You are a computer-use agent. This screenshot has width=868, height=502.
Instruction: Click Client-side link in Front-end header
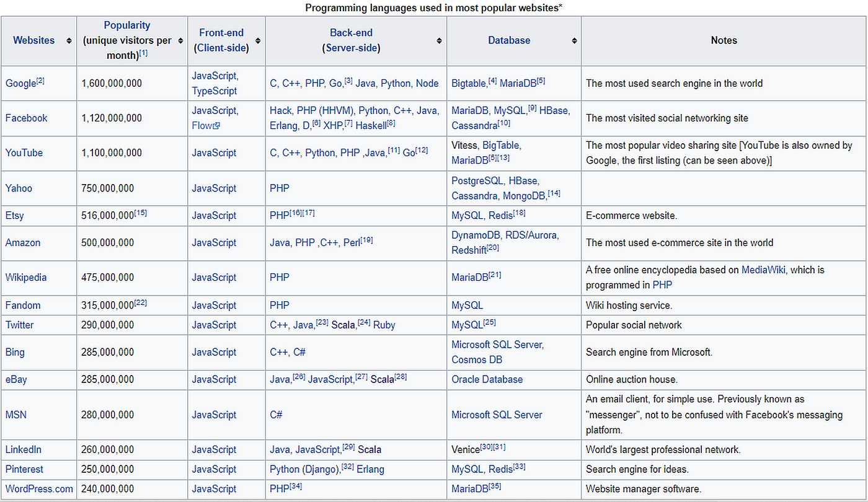(x=221, y=48)
